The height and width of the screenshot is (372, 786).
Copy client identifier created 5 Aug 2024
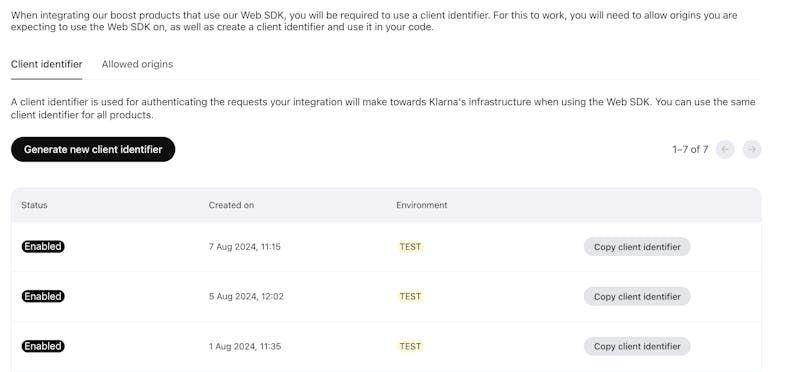pyautogui.click(x=637, y=296)
